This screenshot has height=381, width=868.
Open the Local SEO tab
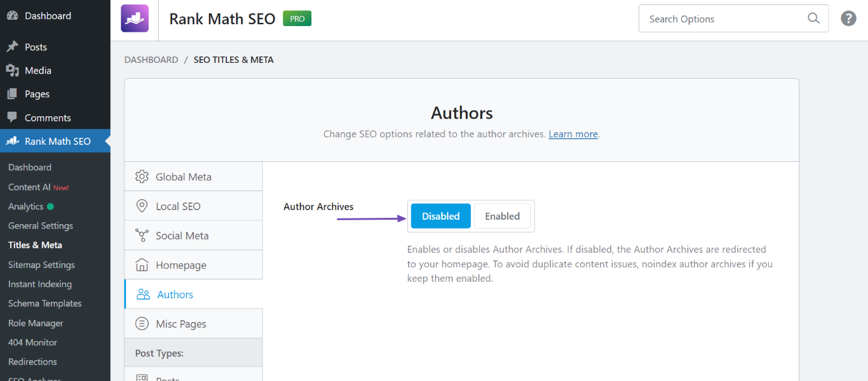pyautogui.click(x=193, y=206)
